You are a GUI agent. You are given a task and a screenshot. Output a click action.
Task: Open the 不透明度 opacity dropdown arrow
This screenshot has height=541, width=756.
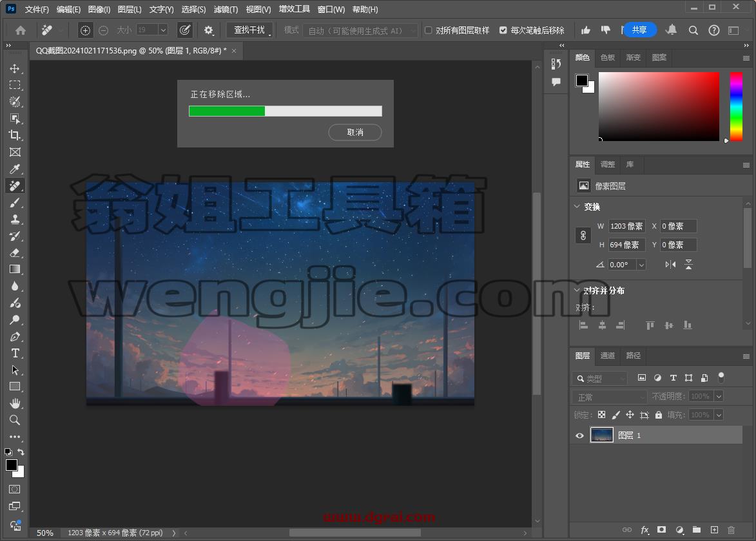click(x=719, y=397)
